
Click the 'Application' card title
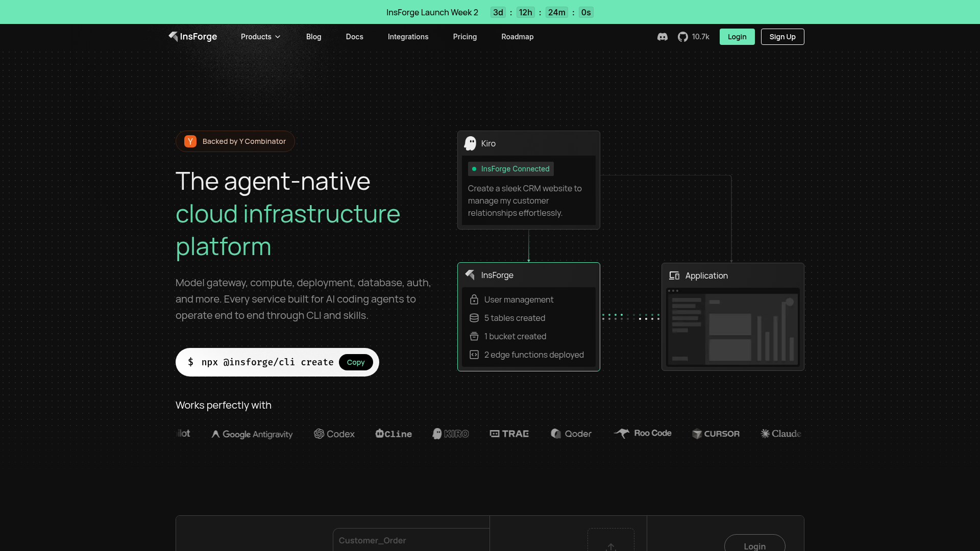click(706, 275)
